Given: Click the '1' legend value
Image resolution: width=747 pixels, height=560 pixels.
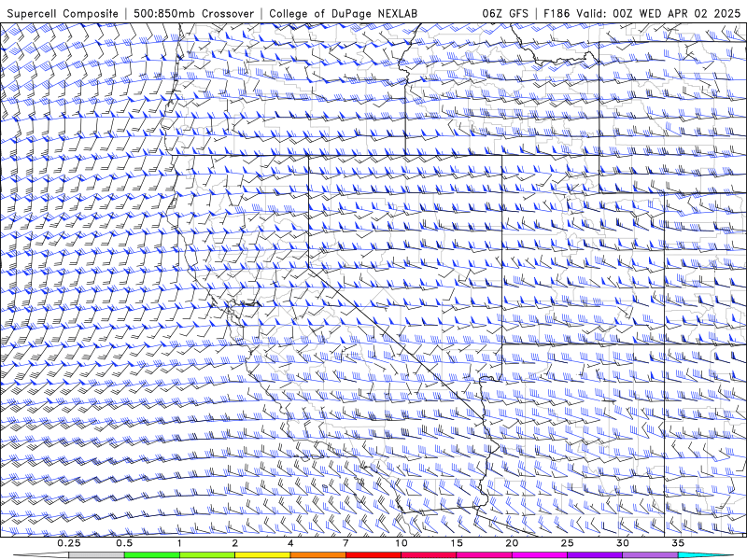Looking at the screenshot, I should click(179, 543).
